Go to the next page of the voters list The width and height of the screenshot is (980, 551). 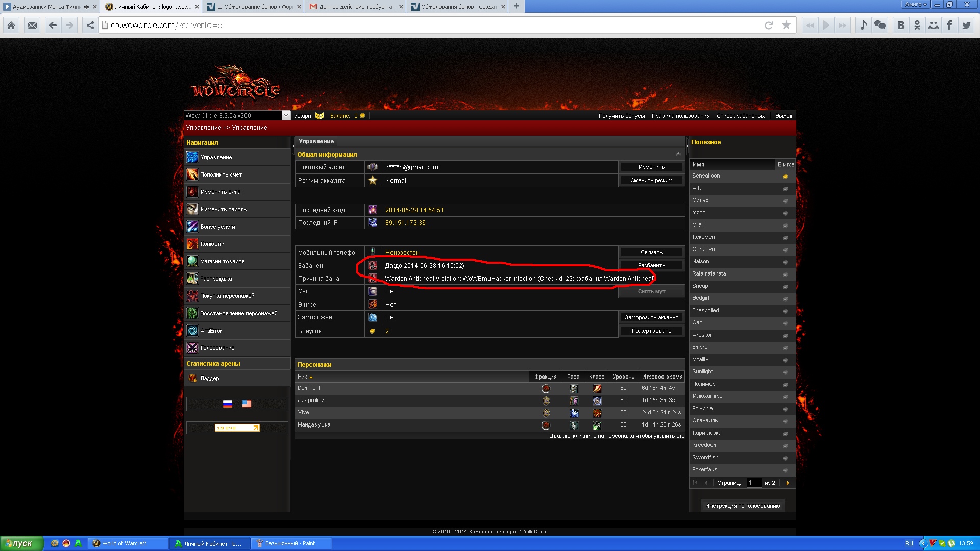pos(788,483)
